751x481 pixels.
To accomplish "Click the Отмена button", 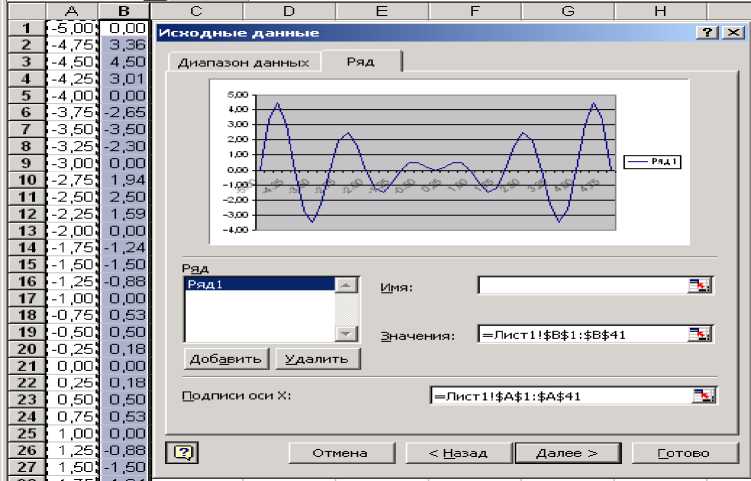I will tap(339, 453).
